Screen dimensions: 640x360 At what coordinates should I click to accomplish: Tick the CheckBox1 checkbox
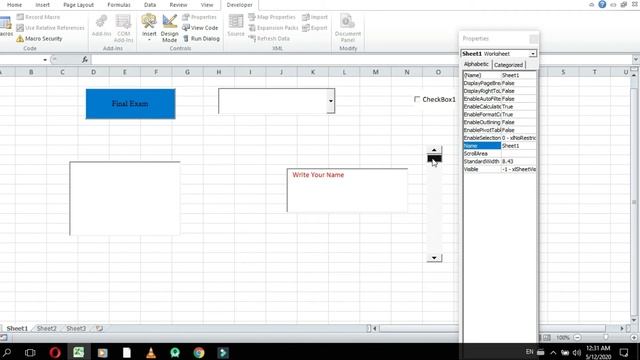pos(417,99)
